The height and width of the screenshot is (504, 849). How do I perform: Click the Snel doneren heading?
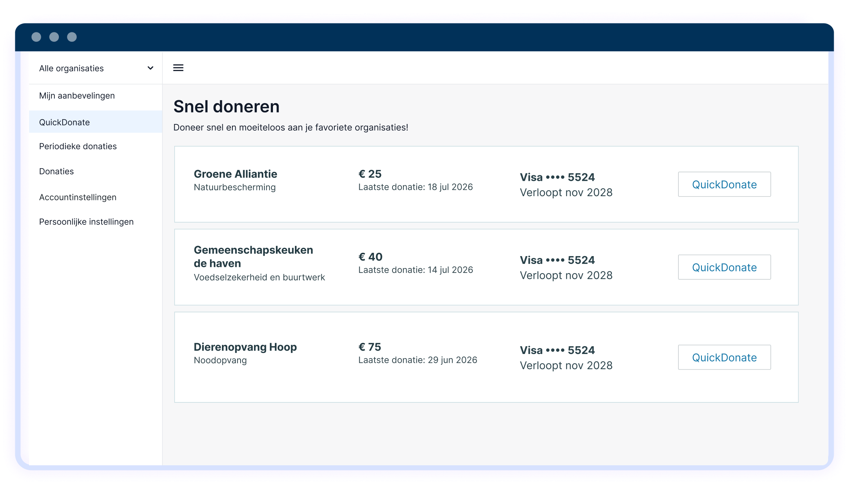click(226, 106)
